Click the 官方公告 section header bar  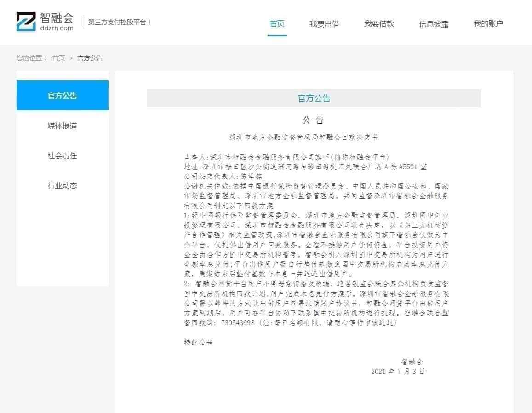coord(314,98)
